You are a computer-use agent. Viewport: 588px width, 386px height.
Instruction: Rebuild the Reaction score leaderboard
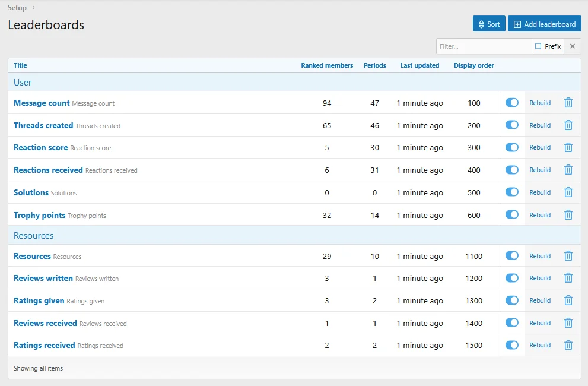point(540,147)
